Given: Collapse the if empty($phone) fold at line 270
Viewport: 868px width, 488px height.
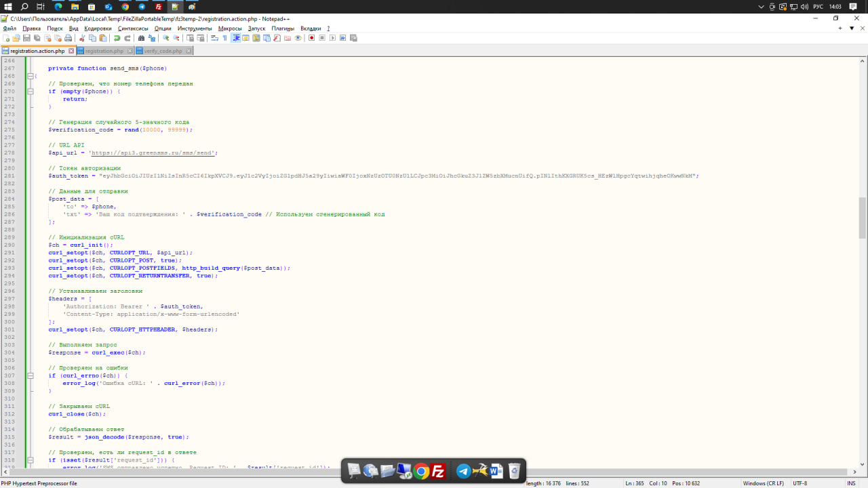Looking at the screenshot, I should pos(30,91).
